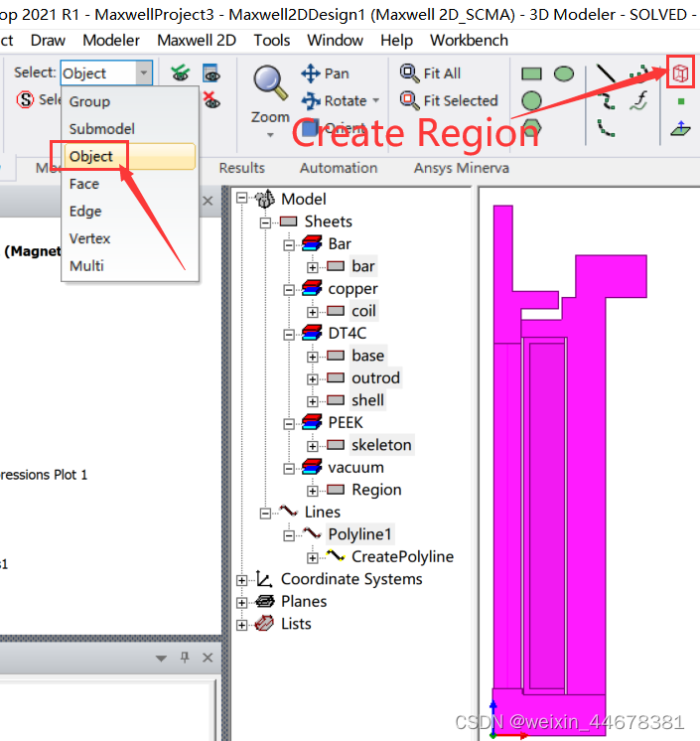
Task: Choose Submodel in Select dropdown list
Action: pos(130,129)
